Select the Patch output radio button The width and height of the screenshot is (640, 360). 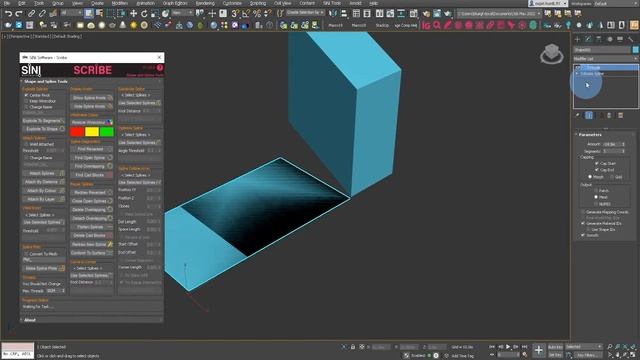596,191
